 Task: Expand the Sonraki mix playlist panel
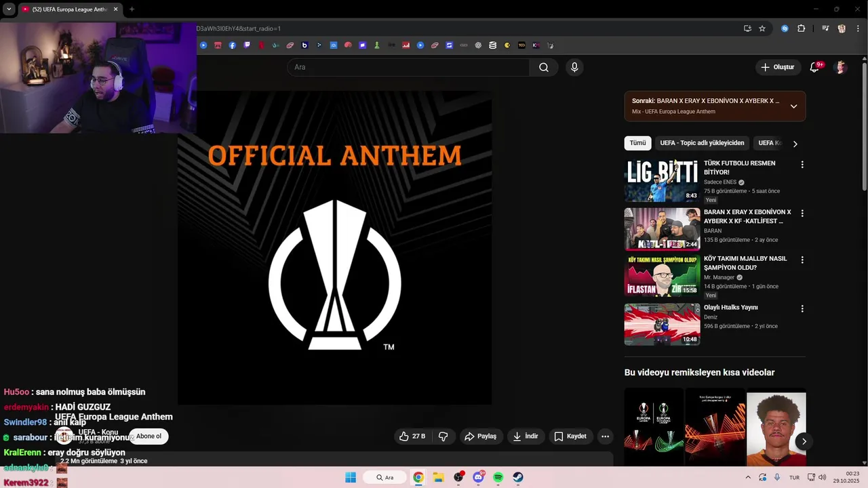793,106
